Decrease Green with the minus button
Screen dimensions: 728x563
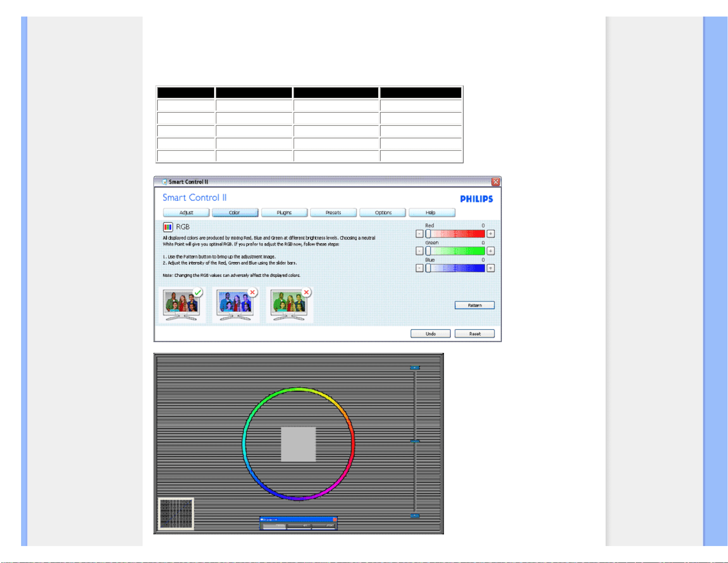pyautogui.click(x=419, y=251)
